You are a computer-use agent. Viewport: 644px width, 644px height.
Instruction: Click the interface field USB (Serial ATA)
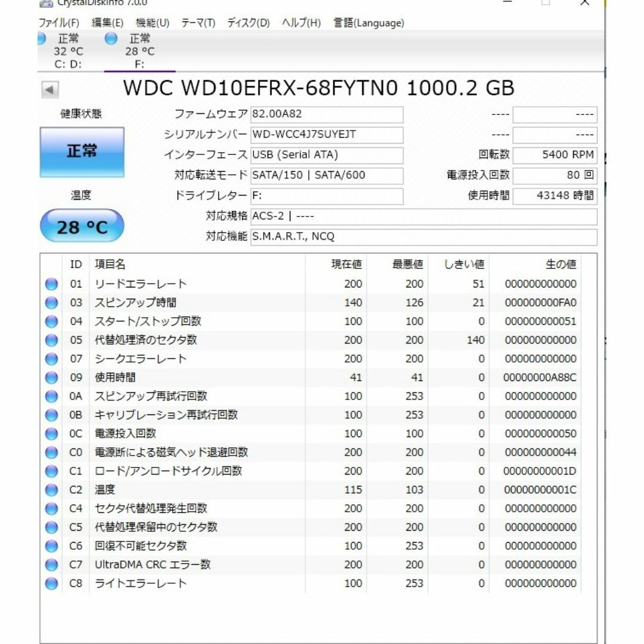click(x=327, y=155)
